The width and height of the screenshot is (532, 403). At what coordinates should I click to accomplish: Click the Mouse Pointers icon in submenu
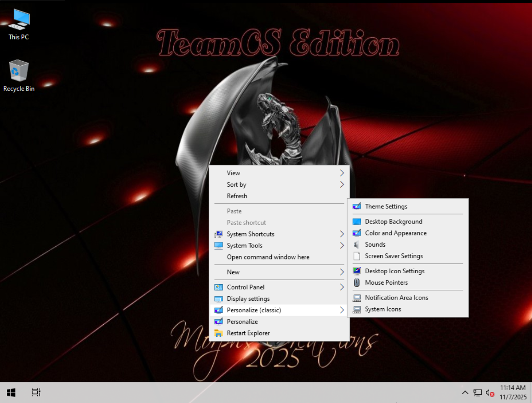357,282
